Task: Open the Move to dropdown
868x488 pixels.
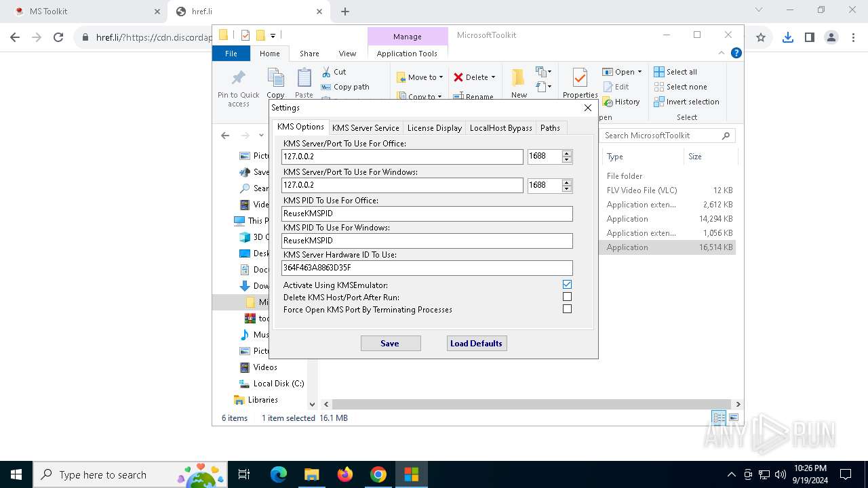Action: (420, 77)
